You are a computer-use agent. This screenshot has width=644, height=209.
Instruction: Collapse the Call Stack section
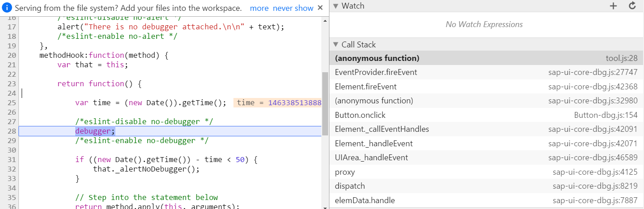coord(335,45)
